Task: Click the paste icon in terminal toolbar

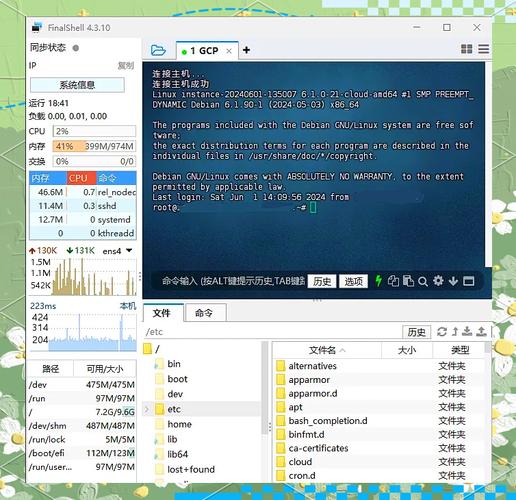Action: (x=408, y=281)
